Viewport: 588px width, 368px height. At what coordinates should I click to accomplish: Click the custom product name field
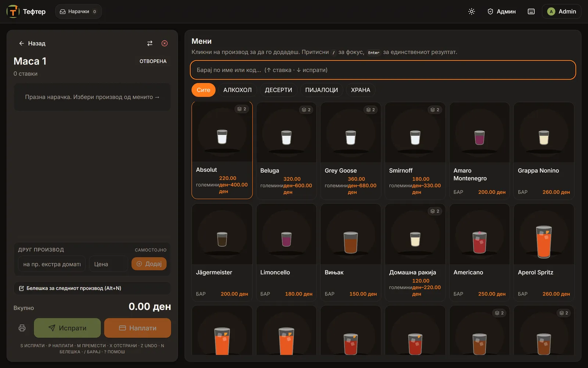(52, 264)
